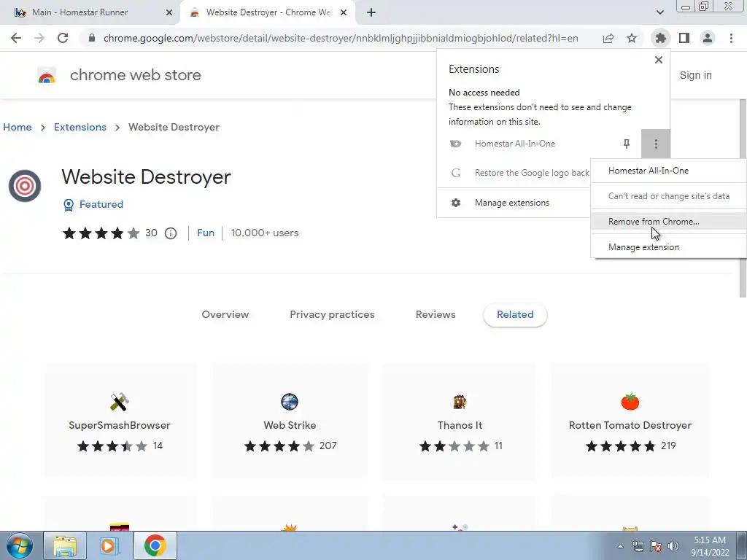This screenshot has height=560, width=747.
Task: Click the share page icon in address bar
Action: 608,38
